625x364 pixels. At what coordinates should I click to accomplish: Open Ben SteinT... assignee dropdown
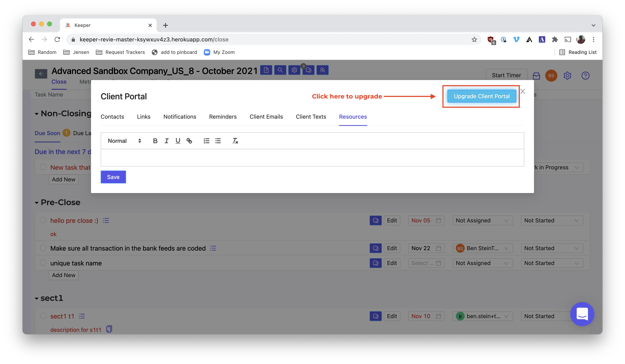(x=482, y=248)
